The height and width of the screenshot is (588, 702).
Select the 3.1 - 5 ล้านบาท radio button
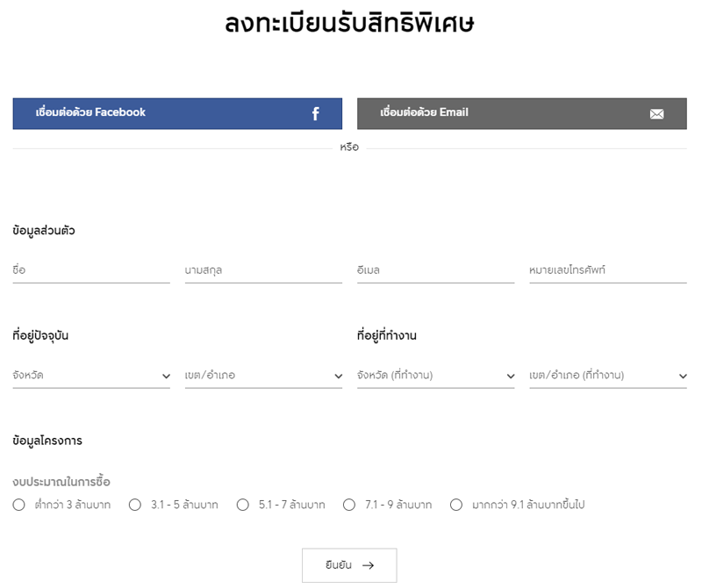coord(135,505)
